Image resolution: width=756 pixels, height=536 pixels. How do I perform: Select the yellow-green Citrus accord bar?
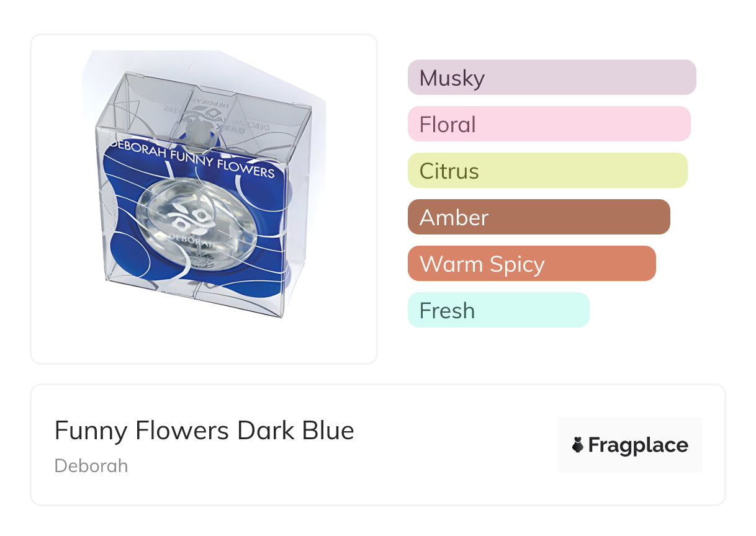click(547, 171)
